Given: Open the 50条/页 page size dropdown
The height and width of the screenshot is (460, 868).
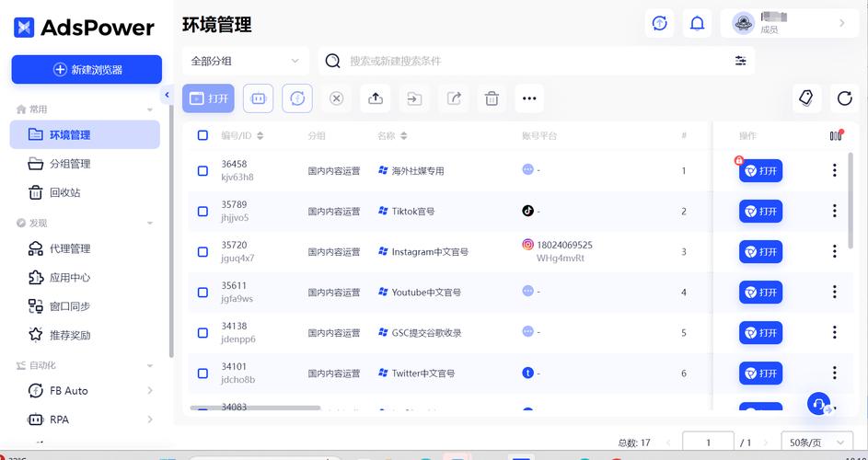Looking at the screenshot, I should [816, 443].
